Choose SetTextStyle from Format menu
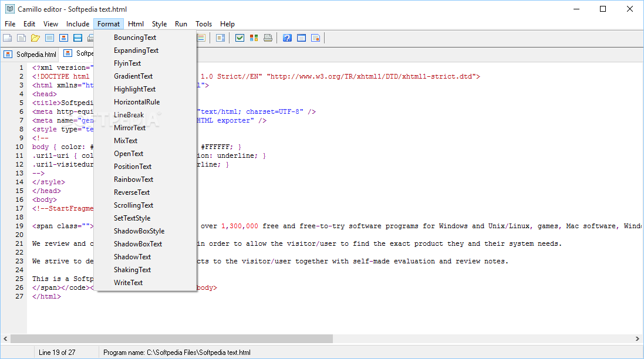The width and height of the screenshot is (644, 359). click(x=146, y=218)
